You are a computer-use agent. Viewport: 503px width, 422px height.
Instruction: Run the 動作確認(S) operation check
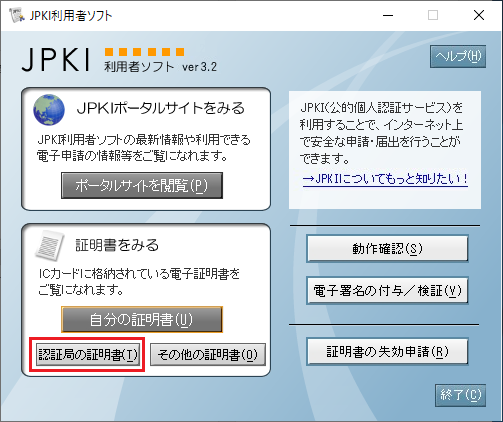point(387,248)
